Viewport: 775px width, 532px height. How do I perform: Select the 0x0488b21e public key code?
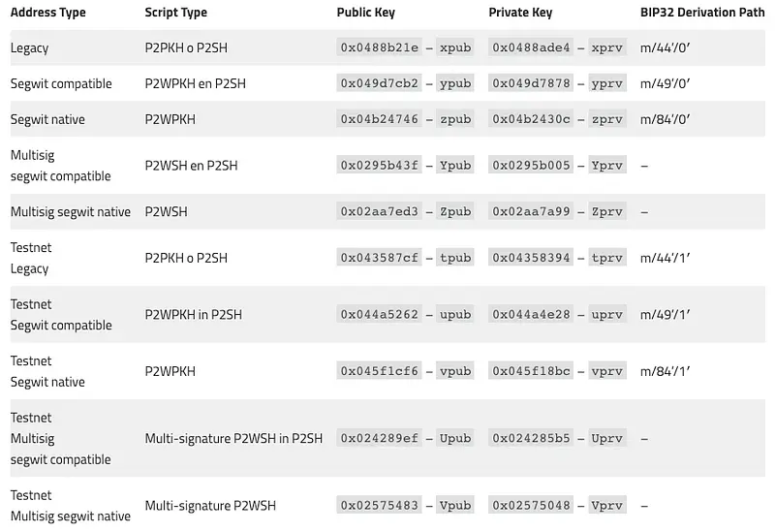pyautogui.click(x=380, y=47)
